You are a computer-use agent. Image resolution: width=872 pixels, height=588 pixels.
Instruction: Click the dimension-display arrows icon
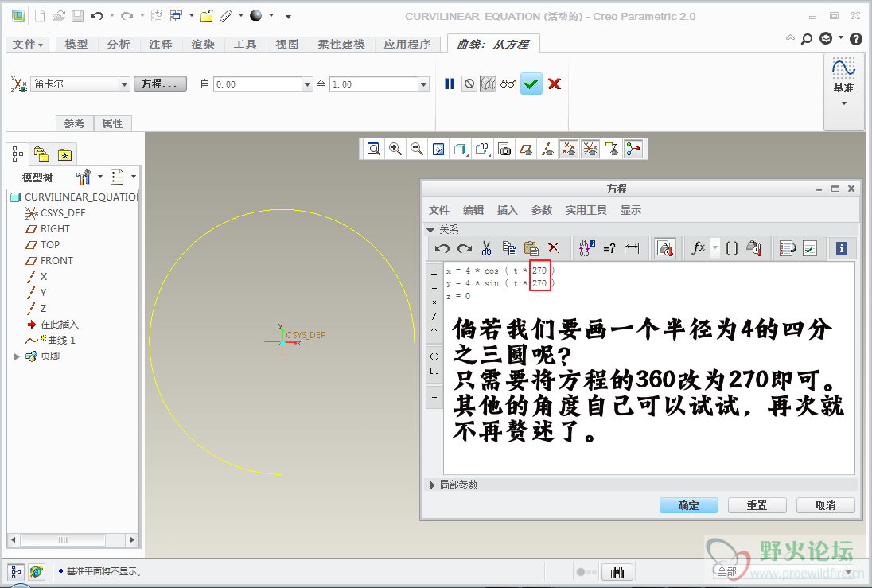[632, 248]
